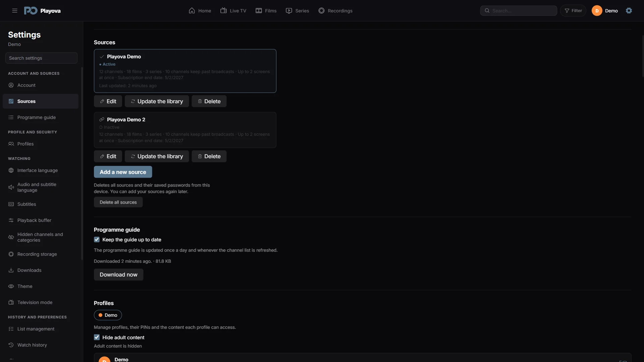The image size is (644, 362).
Task: Click Add a new source button
Action: (123, 172)
